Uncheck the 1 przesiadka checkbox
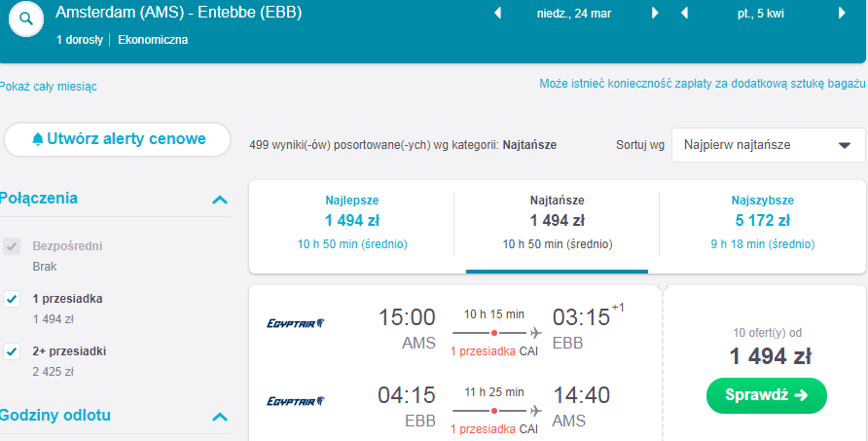This screenshot has height=441, width=868. pyautogui.click(x=12, y=299)
